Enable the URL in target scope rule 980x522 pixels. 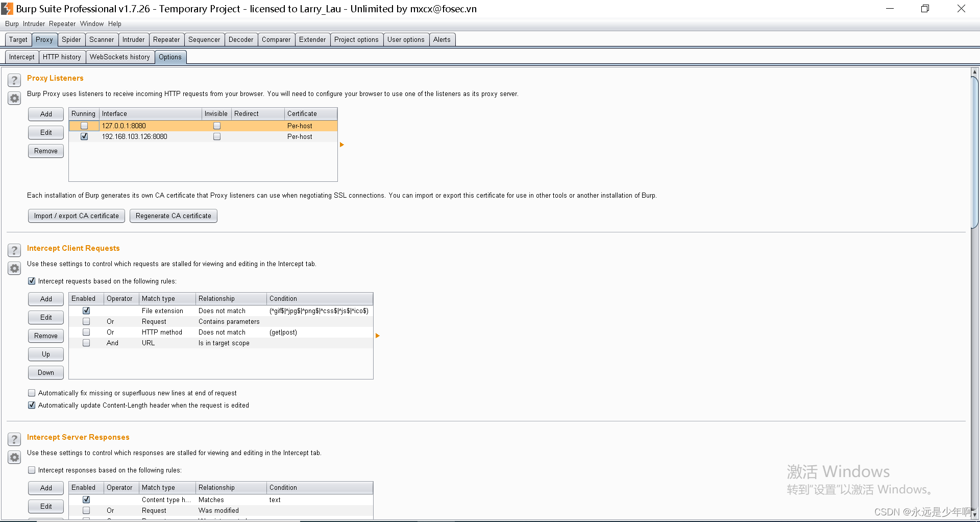click(x=86, y=343)
